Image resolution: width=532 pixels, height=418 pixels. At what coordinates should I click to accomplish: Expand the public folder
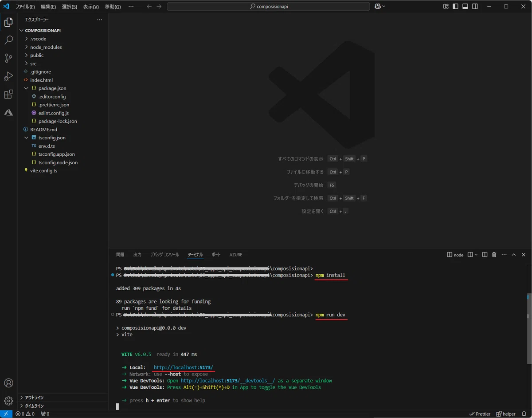(63, 55)
